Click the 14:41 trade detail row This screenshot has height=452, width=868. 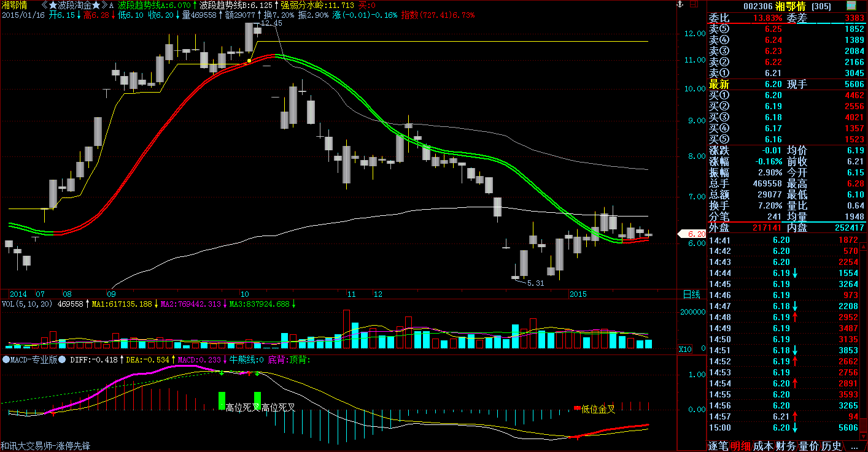pos(783,240)
